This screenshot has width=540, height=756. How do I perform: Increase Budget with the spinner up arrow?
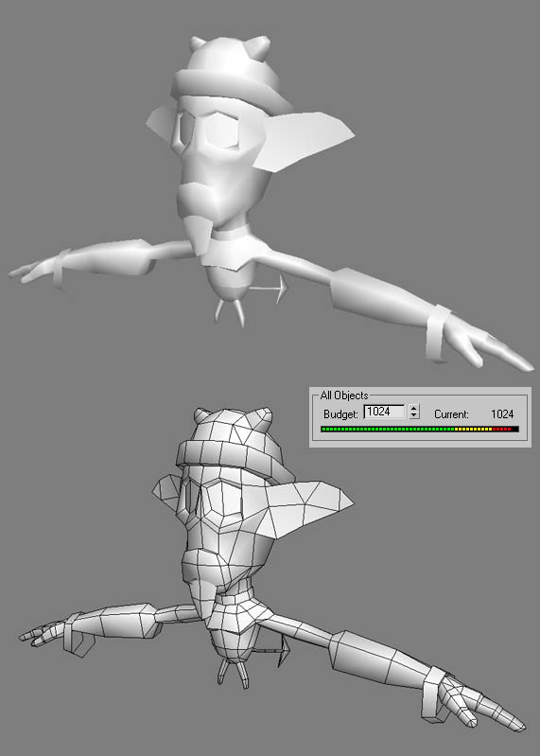coord(414,409)
